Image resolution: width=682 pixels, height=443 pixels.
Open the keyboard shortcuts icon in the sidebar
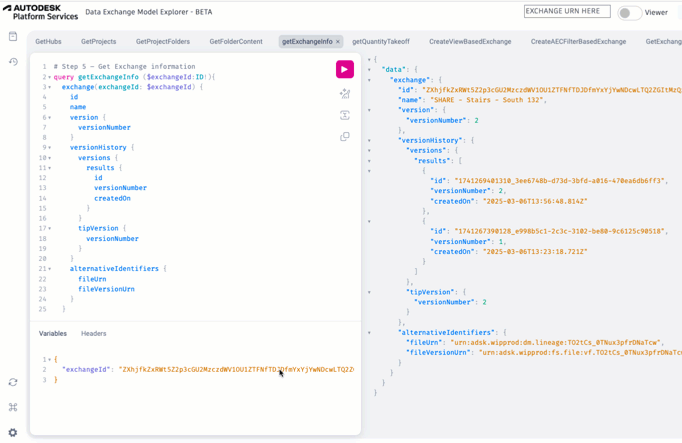click(13, 407)
